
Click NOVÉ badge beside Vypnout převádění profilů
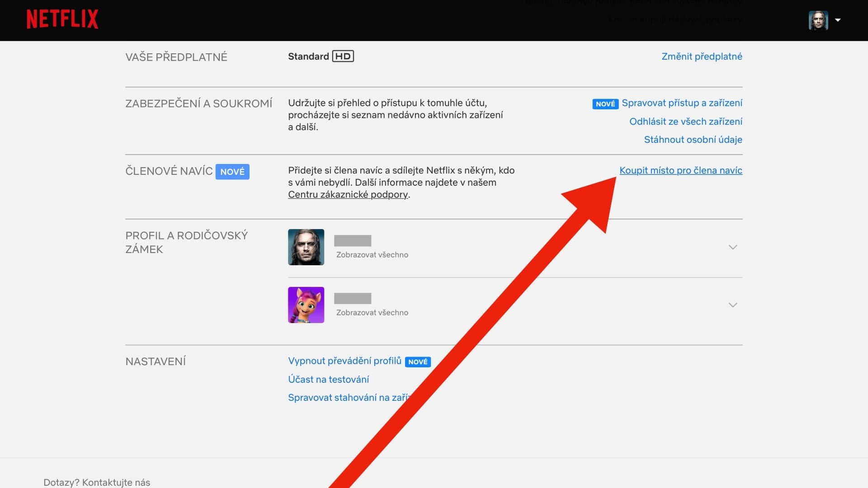tap(418, 362)
